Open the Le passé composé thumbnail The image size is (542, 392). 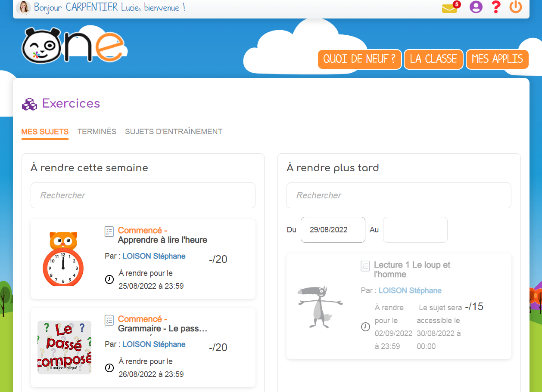(x=65, y=347)
